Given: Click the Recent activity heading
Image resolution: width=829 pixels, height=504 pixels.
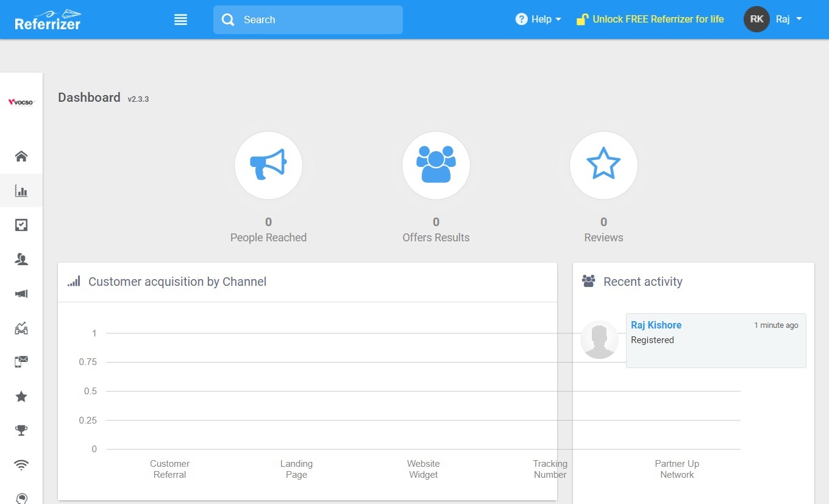Looking at the screenshot, I should (643, 282).
